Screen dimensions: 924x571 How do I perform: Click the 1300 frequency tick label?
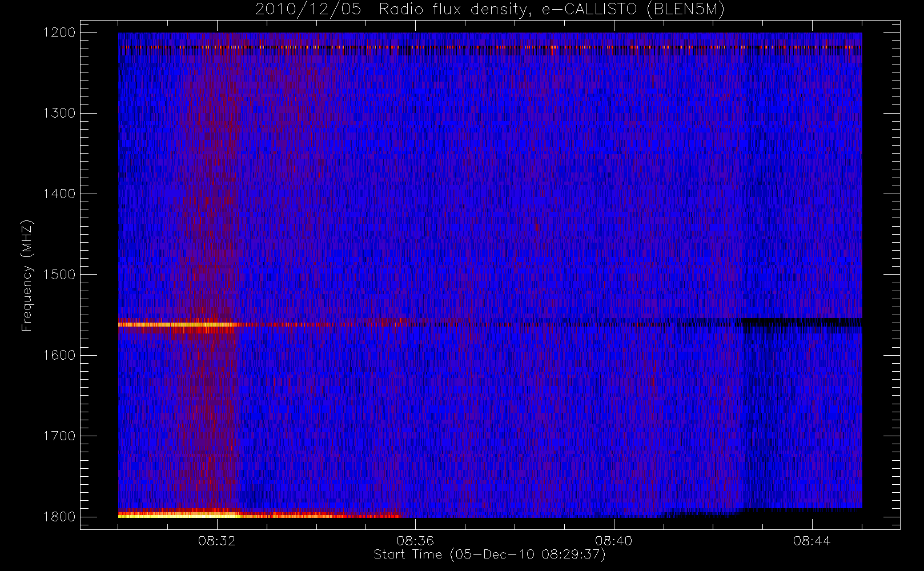click(x=59, y=113)
